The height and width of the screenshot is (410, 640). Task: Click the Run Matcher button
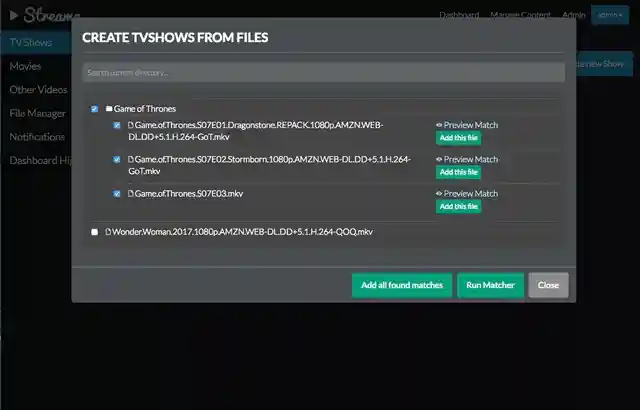pos(490,285)
